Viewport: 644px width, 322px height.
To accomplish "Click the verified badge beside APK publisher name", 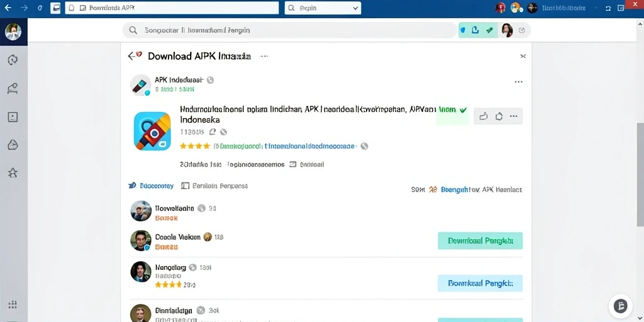I will (x=210, y=80).
